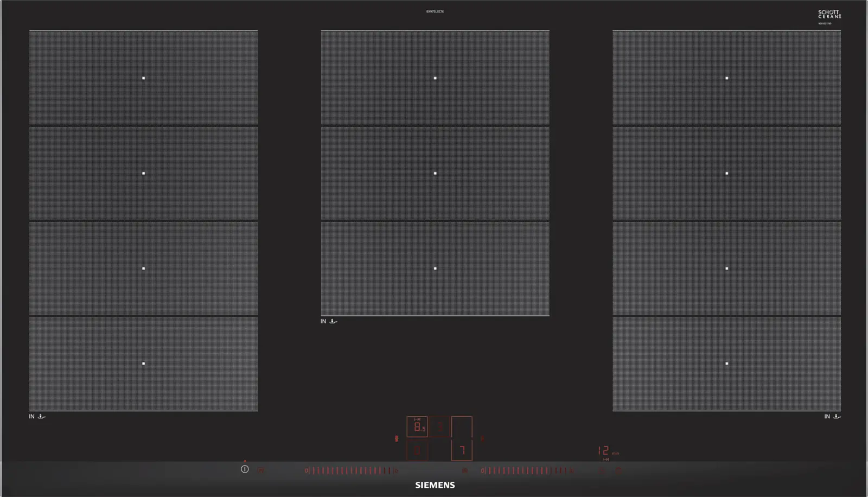Tap the main power on/off symbol

tap(245, 469)
